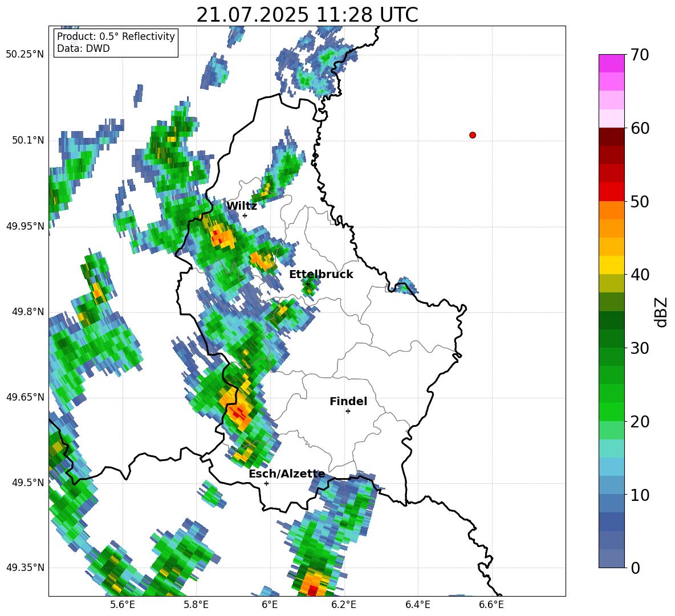This screenshot has width=675, height=616.
Task: Click the red storm core southwest of Wiltz
Action: (x=219, y=238)
